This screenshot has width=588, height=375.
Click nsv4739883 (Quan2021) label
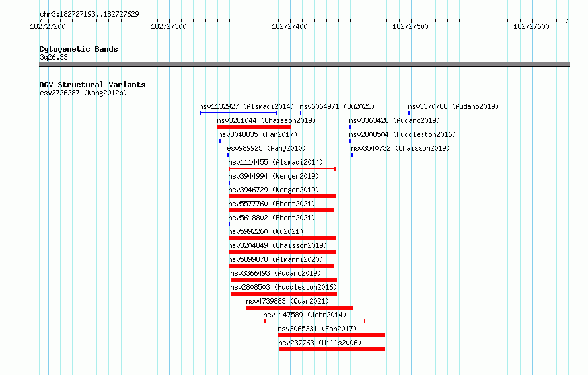(x=287, y=301)
